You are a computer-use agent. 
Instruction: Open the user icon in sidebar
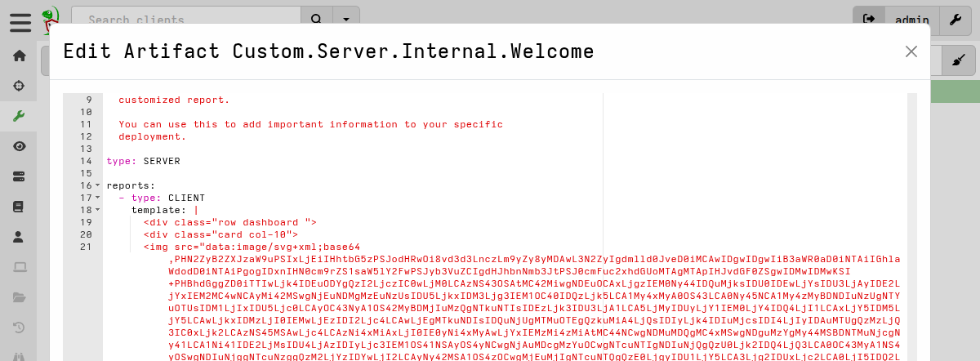20,237
